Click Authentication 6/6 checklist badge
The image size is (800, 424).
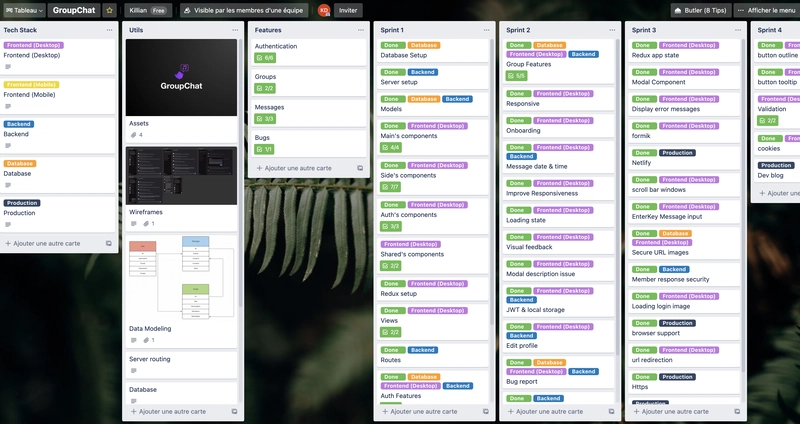pyautogui.click(x=265, y=58)
